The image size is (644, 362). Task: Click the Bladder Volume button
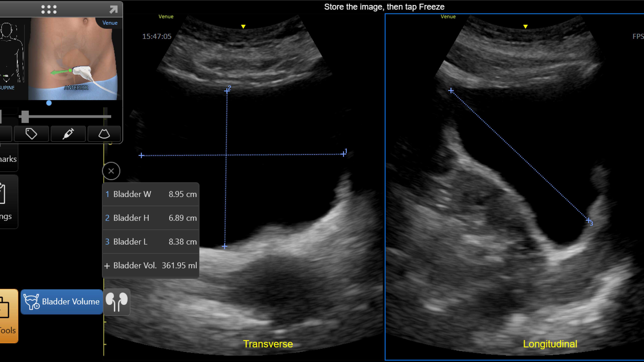[62, 301]
